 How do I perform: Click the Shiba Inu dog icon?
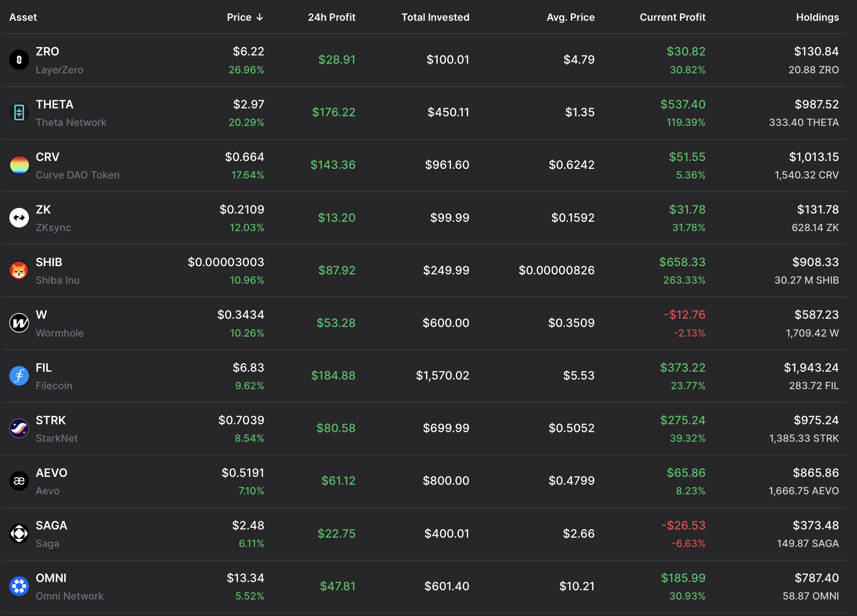(x=19, y=270)
